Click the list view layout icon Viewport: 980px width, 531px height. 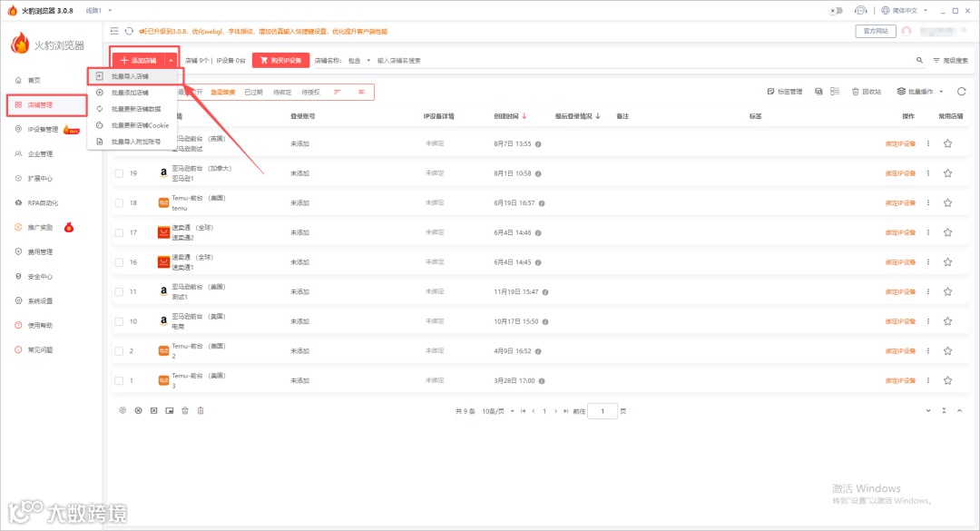pyautogui.click(x=835, y=92)
